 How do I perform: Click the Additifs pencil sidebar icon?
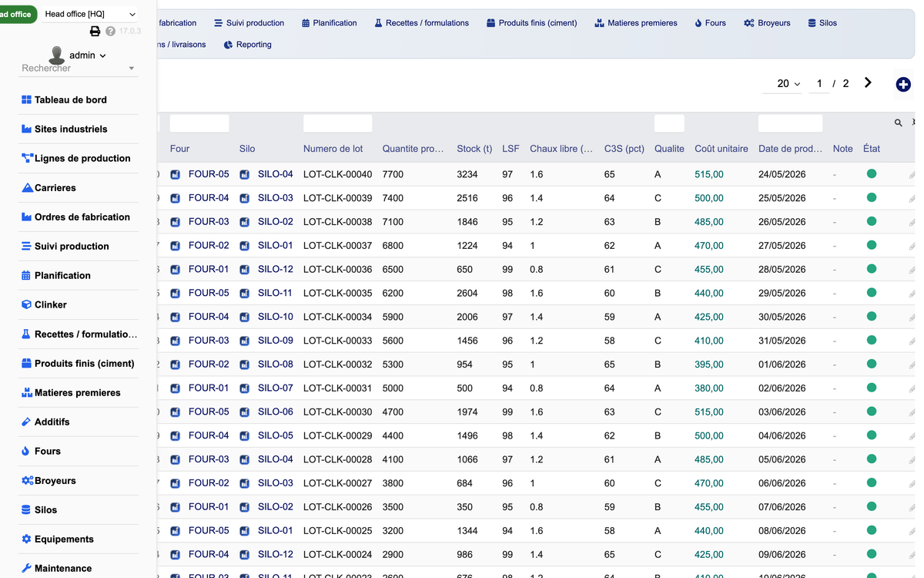pyautogui.click(x=27, y=422)
